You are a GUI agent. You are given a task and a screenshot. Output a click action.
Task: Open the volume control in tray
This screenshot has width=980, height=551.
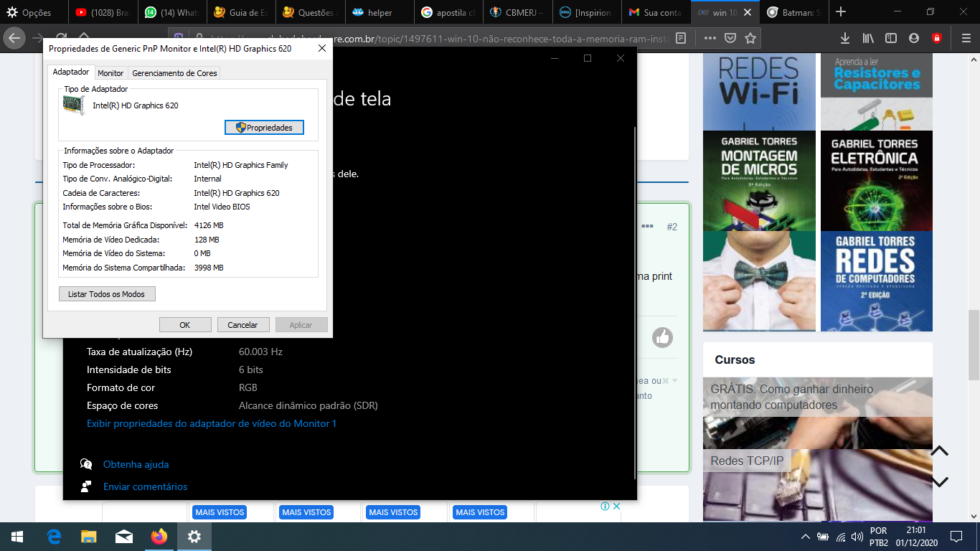857,537
